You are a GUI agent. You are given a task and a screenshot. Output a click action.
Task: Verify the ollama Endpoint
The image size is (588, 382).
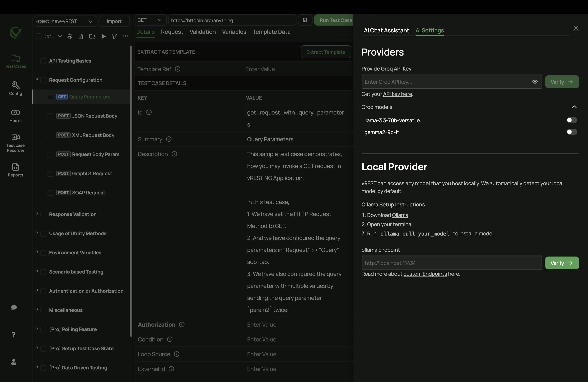(562, 263)
